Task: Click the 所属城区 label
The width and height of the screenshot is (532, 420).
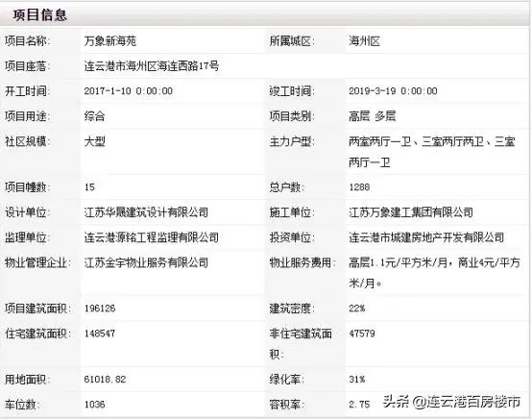Action: (292, 41)
